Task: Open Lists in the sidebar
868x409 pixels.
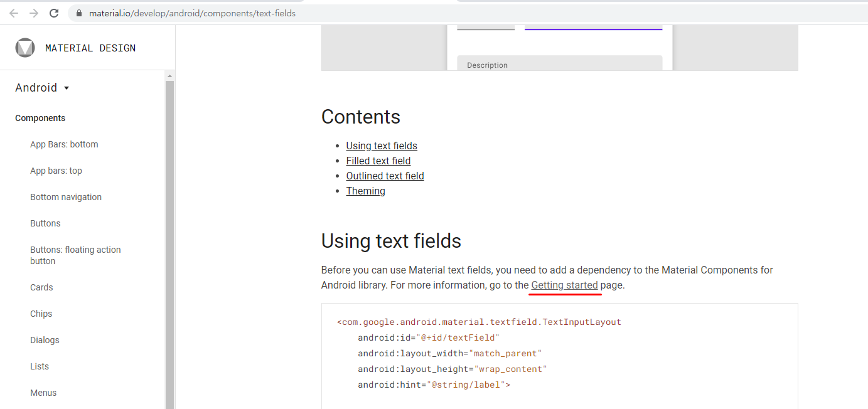Action: (x=40, y=366)
